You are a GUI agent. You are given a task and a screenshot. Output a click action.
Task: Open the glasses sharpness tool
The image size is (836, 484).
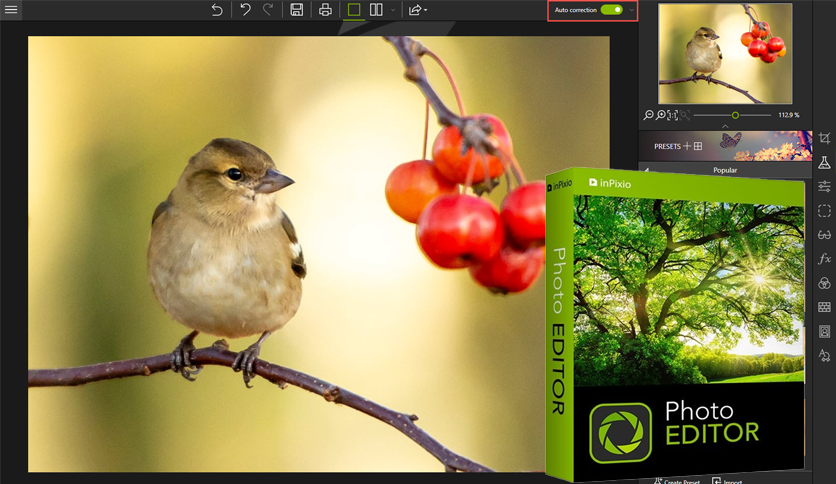(x=824, y=235)
